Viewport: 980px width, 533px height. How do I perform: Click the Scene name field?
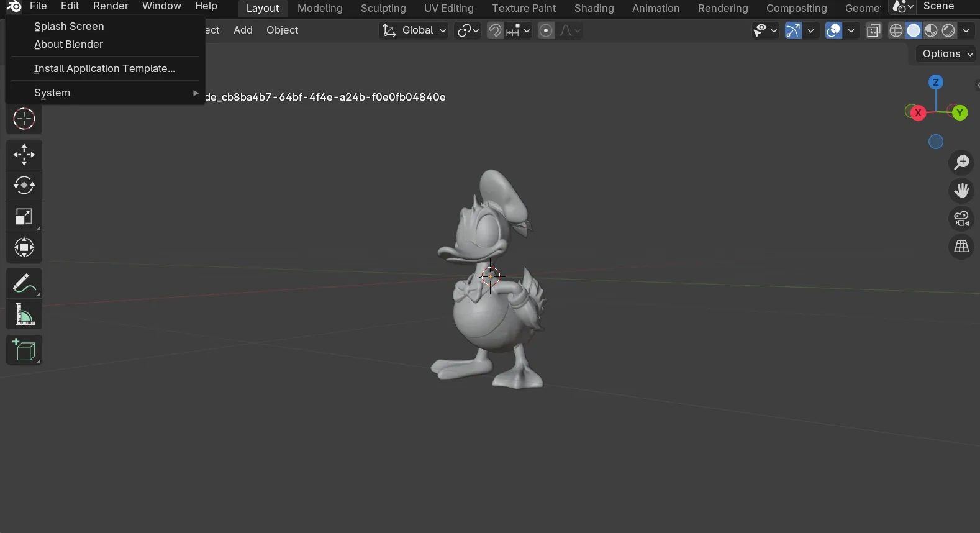948,6
